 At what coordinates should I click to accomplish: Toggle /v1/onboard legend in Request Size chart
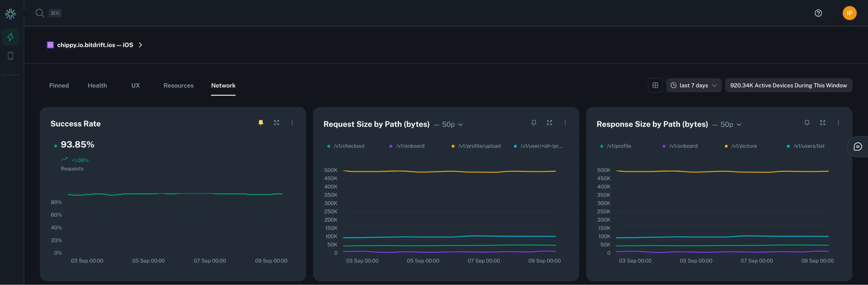coord(407,146)
